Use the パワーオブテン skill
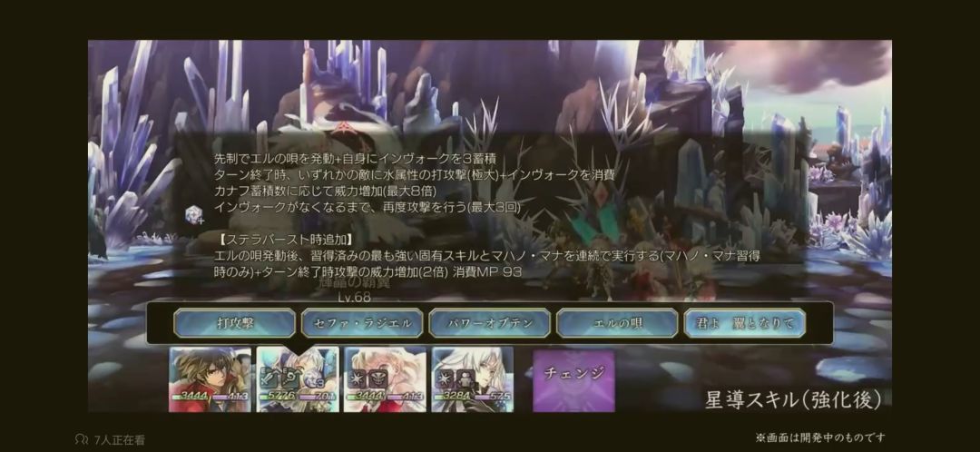This screenshot has width=980, height=452. tap(489, 323)
